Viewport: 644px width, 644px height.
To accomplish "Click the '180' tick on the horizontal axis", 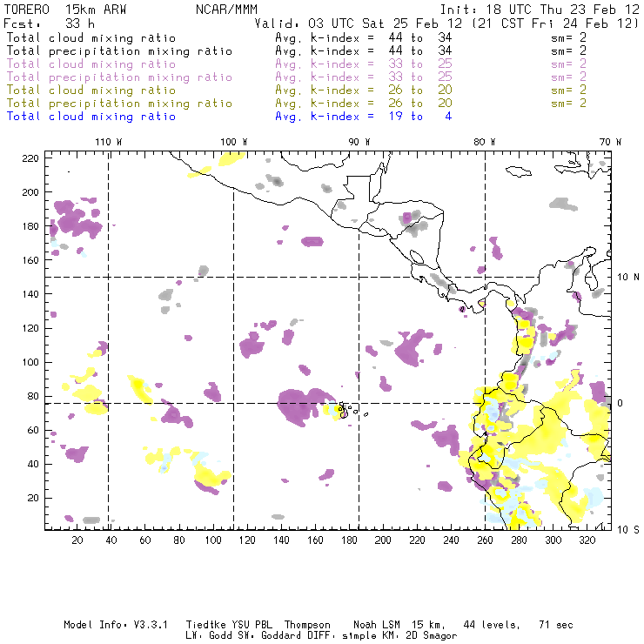I will pyautogui.click(x=349, y=540).
